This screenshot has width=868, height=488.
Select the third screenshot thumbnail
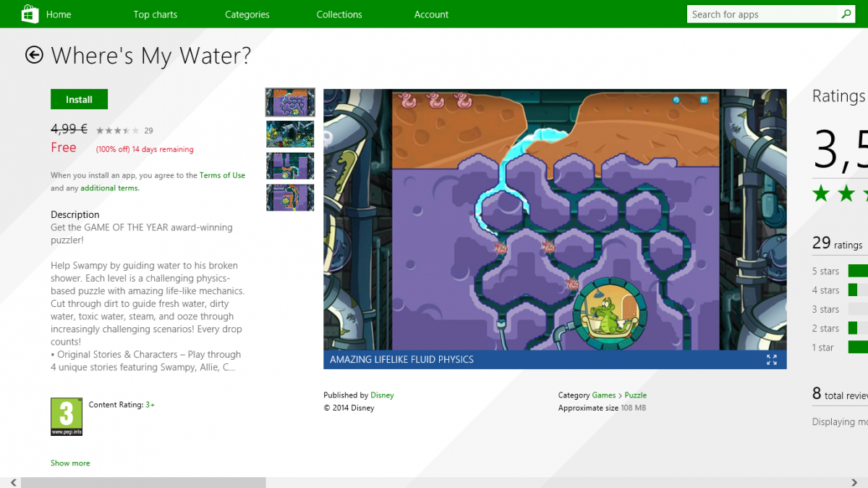[x=290, y=166]
